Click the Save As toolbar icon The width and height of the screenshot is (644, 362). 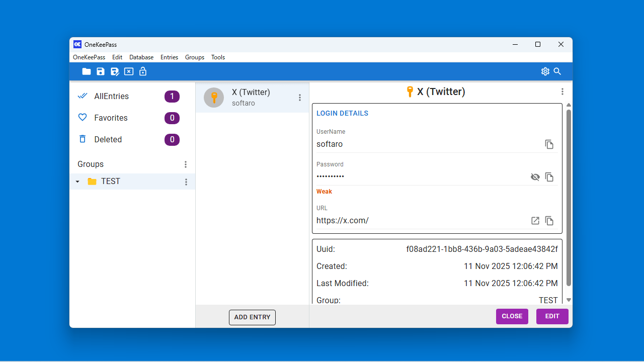pyautogui.click(x=115, y=71)
